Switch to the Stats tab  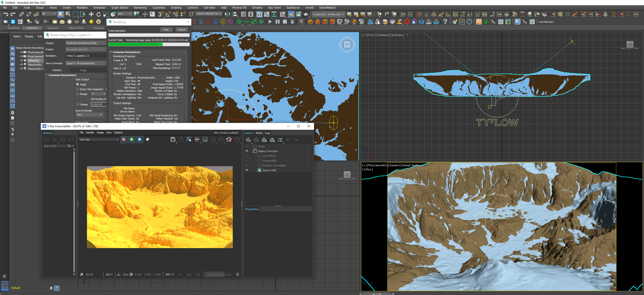click(x=259, y=133)
